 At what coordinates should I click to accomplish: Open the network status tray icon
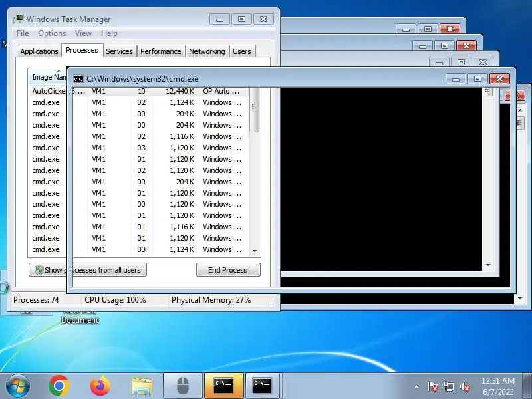click(x=448, y=386)
